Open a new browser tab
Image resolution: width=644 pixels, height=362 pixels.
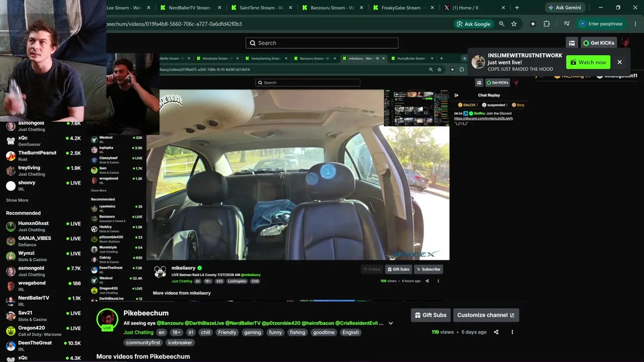coord(517,8)
